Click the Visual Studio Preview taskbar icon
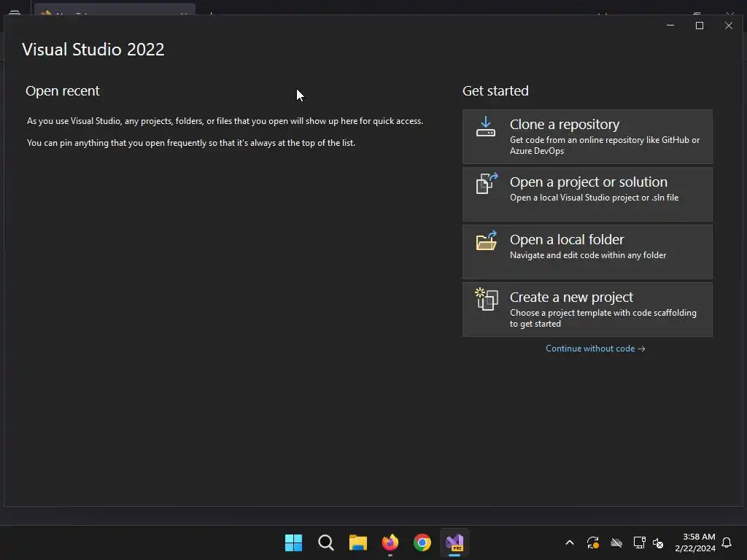747x560 pixels. [x=454, y=542]
